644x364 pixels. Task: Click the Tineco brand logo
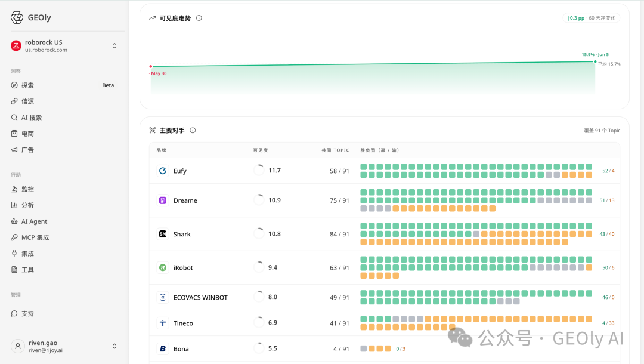coord(163,323)
